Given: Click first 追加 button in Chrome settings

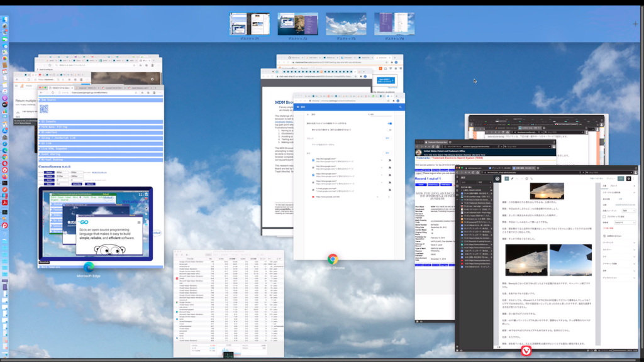Looking at the screenshot, I should [x=387, y=138].
